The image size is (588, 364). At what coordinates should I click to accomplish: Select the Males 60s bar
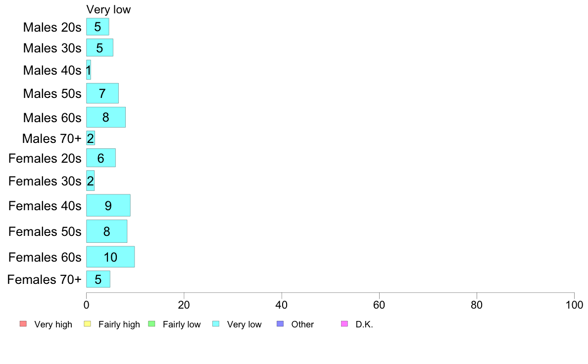click(x=106, y=117)
